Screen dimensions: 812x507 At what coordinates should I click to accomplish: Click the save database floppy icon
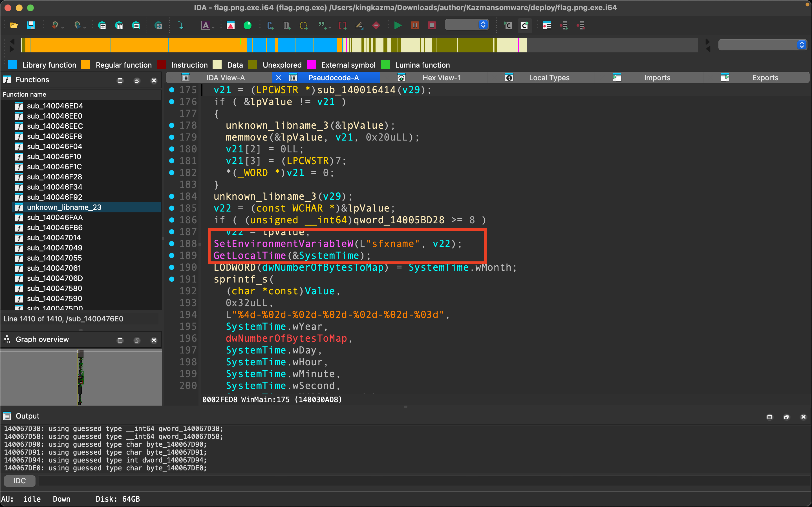tap(31, 25)
